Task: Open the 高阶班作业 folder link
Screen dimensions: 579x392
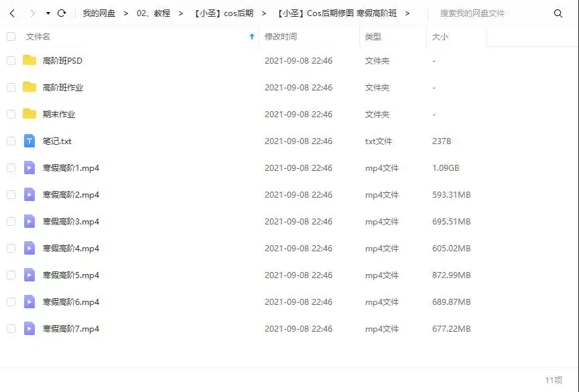Action: 62,87
